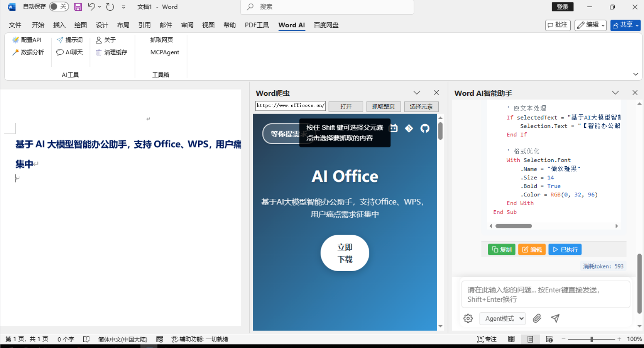Click the 简体中文(中国大陆) language indicator
The image size is (644, 348).
[x=122, y=339]
